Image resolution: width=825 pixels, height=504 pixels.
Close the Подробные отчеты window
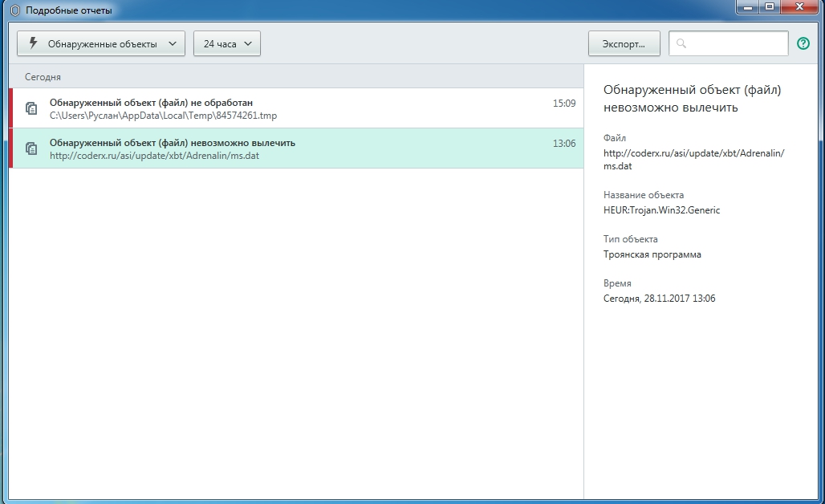pos(799,7)
